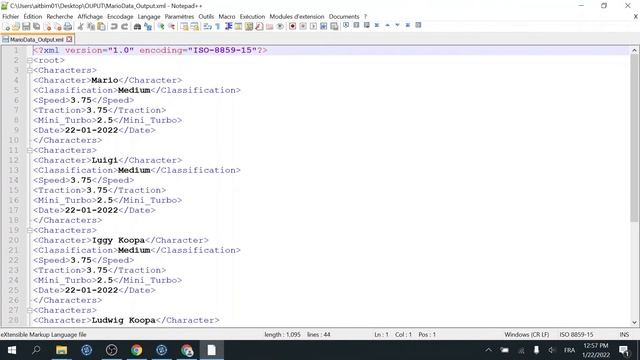This screenshot has width=640, height=360.
Task: Toggle the document monitoring eye icon
Action: point(280,27)
